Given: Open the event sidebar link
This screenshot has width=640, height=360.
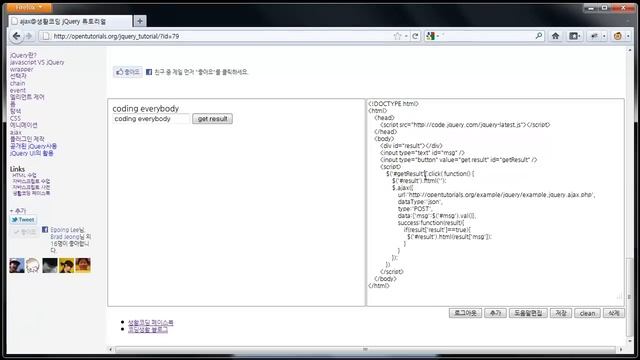Looking at the screenshot, I should 18,90.
